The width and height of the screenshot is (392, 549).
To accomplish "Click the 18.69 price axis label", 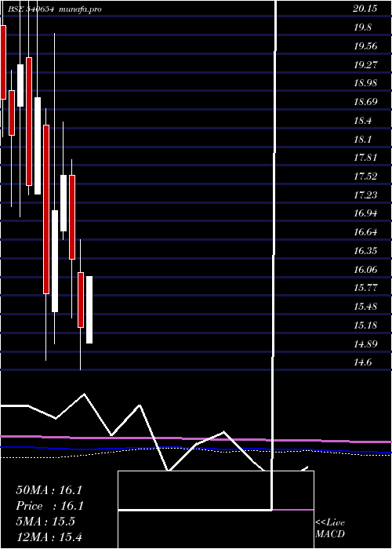I will [x=365, y=102].
